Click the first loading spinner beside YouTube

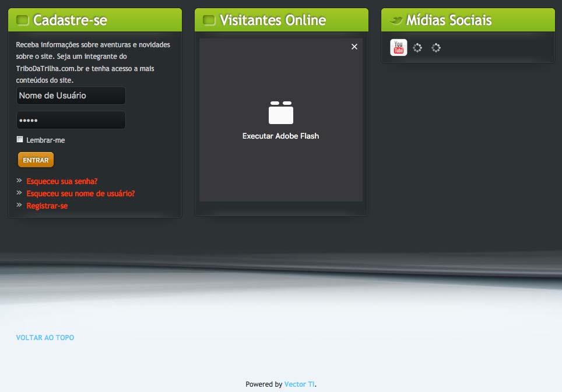[x=417, y=48]
